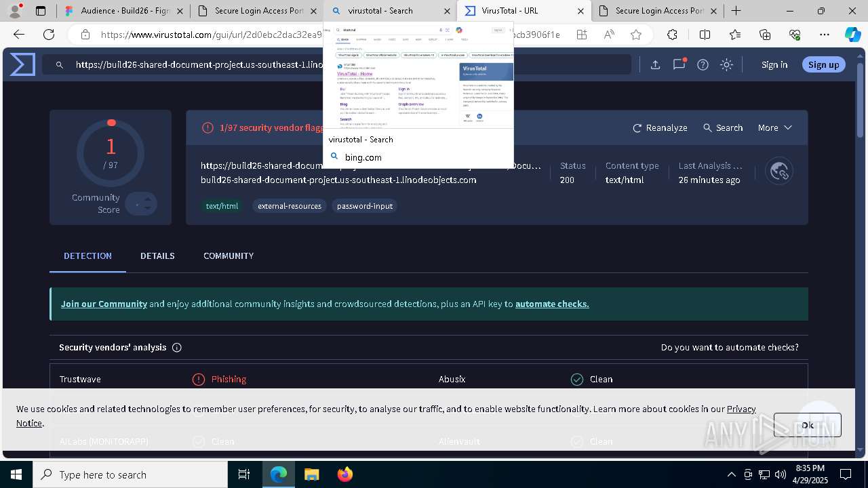This screenshot has width=868, height=488.
Task: Click Sign in
Action: point(774,64)
